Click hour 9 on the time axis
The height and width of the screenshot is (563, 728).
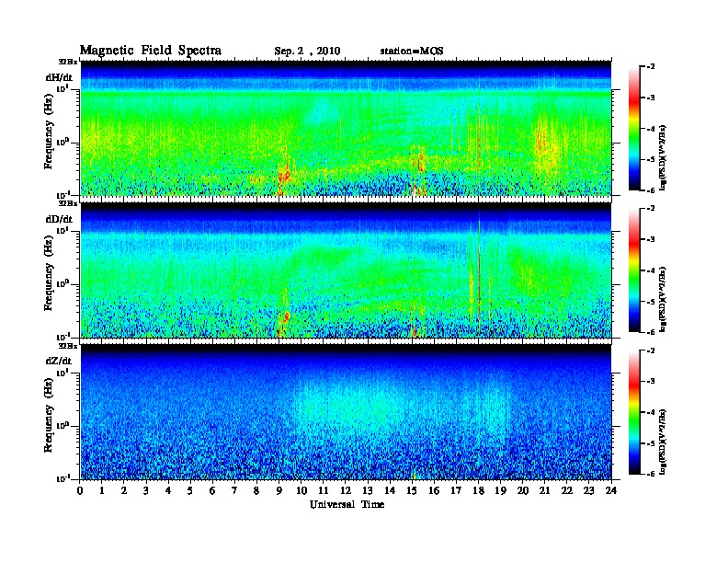(279, 490)
